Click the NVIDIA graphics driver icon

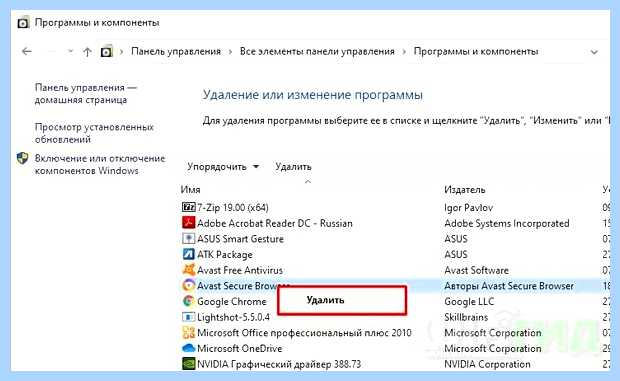point(189,364)
